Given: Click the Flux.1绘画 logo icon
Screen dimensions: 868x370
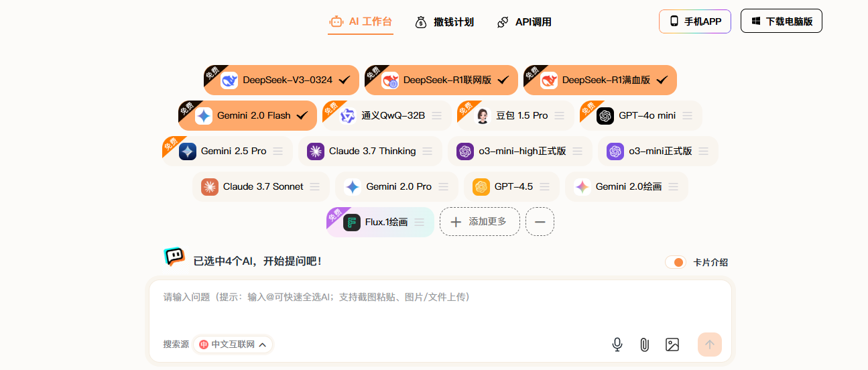Looking at the screenshot, I should click(x=352, y=223).
